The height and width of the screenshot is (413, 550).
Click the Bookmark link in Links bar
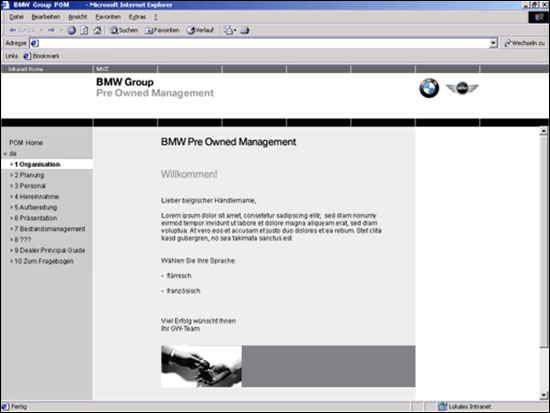[x=41, y=56]
